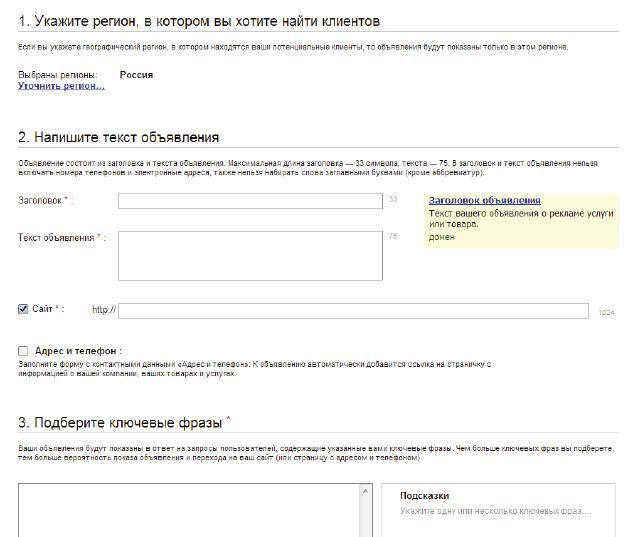Uncheck the 'Сайт' checkbox
The width and height of the screenshot is (628, 537).
click(x=23, y=310)
